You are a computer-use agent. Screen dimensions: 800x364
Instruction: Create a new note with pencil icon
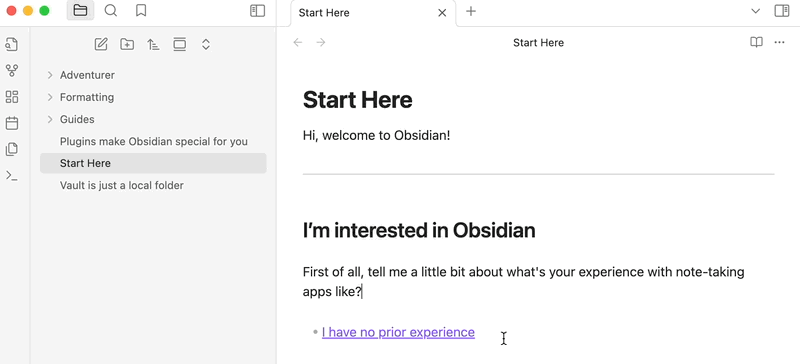tap(101, 44)
